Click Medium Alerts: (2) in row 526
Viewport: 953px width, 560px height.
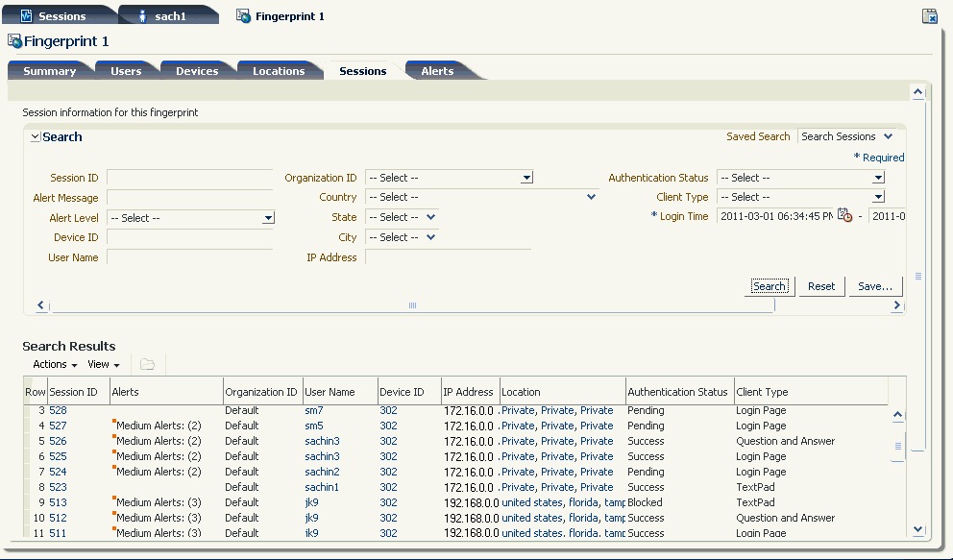tap(159, 441)
